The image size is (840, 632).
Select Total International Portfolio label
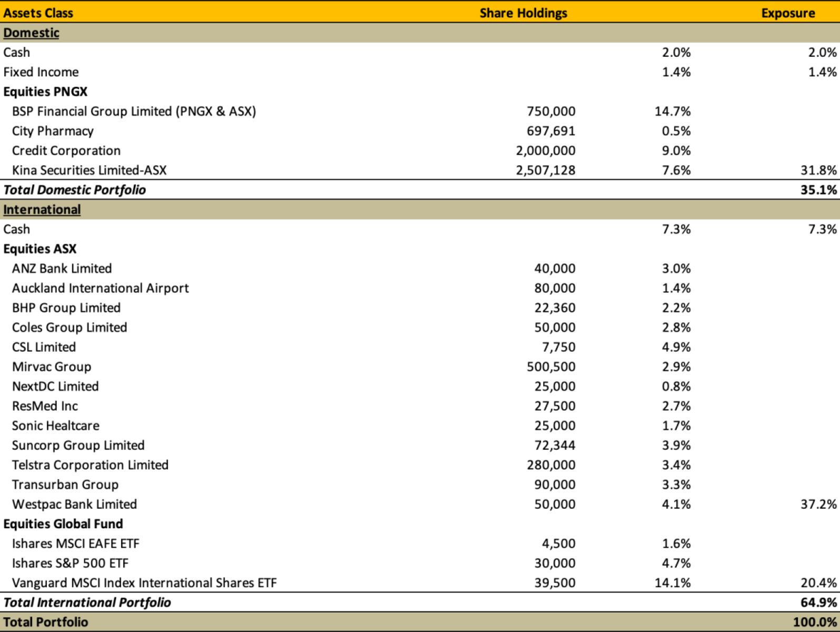coord(87,603)
